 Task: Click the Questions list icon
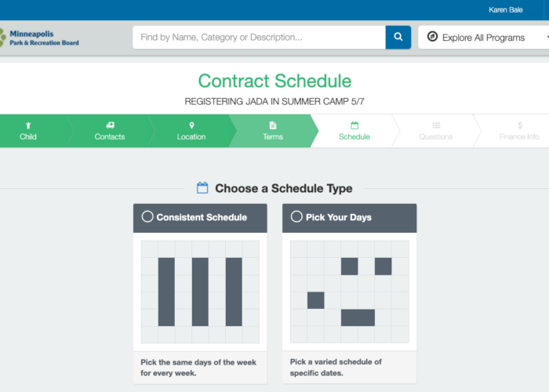click(436, 125)
